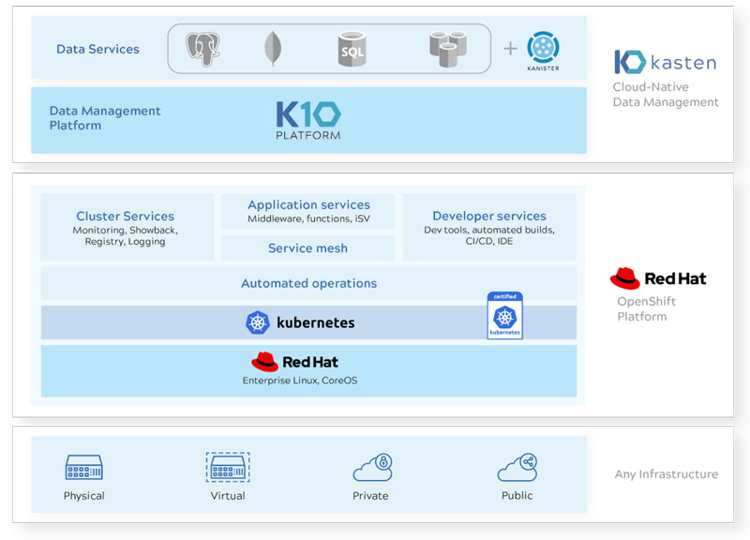Image resolution: width=750 pixels, height=540 pixels.
Task: Click the PostgreSQL elephant icon
Action: (x=203, y=48)
